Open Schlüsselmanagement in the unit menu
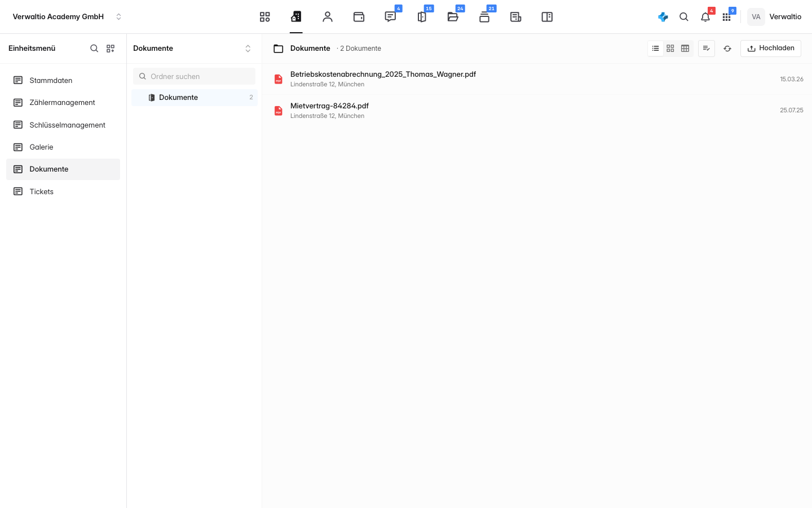 63,125
